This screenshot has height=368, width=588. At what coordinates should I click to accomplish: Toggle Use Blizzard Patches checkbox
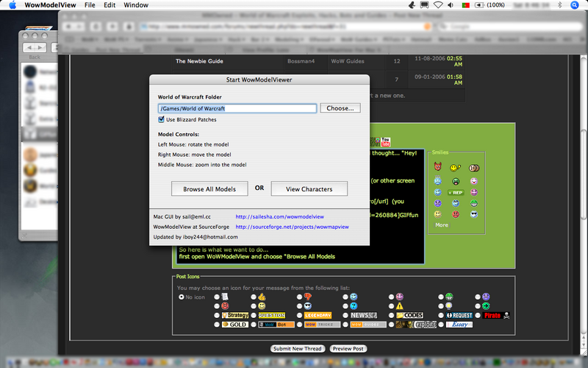161,119
